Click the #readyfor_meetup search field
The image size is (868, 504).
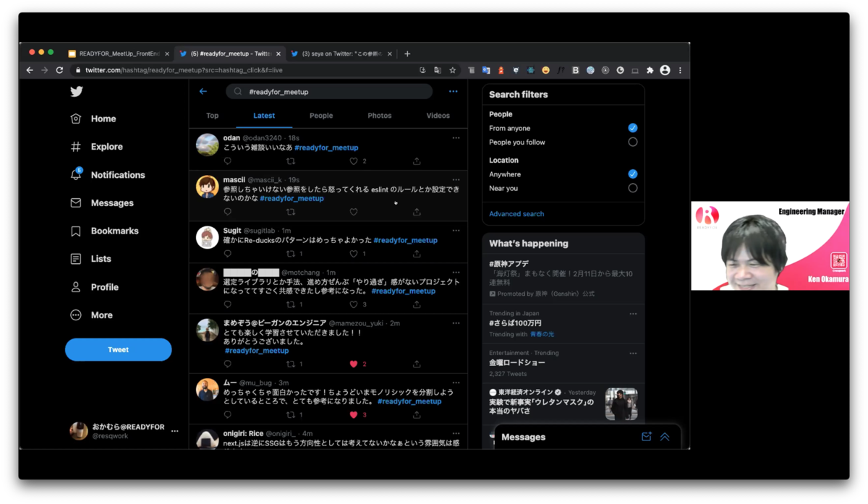(329, 92)
